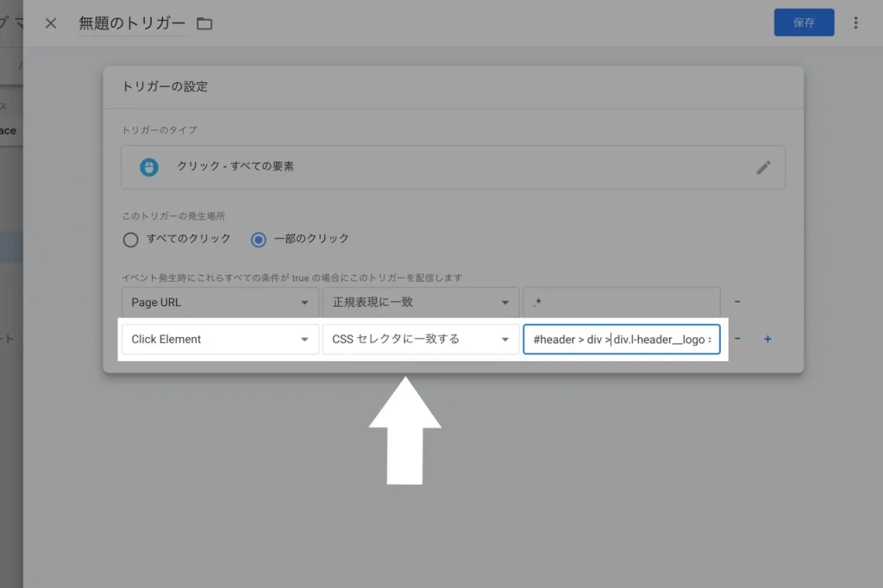The height and width of the screenshot is (588, 883).
Task: Click the blue mouse click trigger icon
Action: pyautogui.click(x=149, y=167)
